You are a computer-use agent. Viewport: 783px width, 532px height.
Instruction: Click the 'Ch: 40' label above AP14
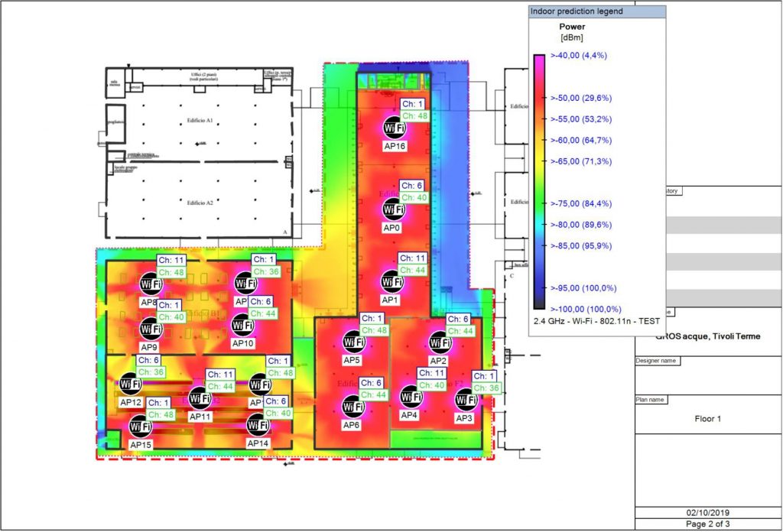coord(278,414)
